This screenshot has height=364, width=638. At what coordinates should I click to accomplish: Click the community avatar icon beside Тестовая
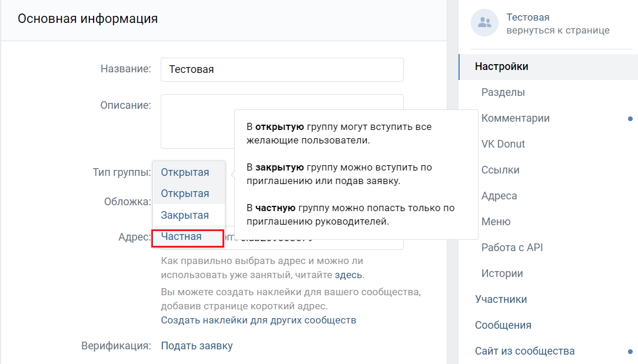point(484,23)
